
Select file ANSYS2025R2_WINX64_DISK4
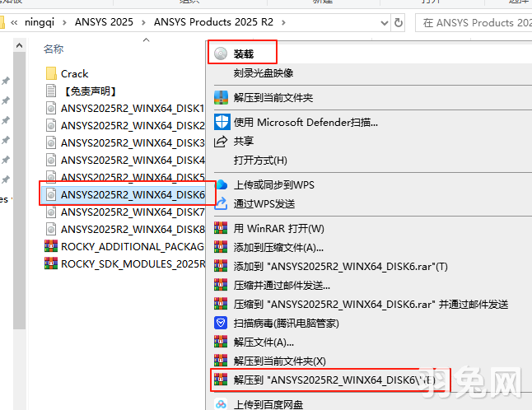tap(133, 160)
